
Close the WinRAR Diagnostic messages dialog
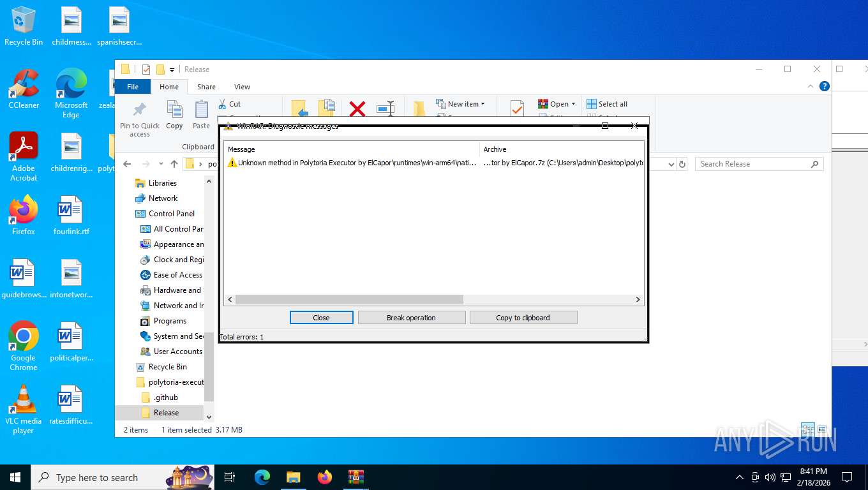[321, 318]
